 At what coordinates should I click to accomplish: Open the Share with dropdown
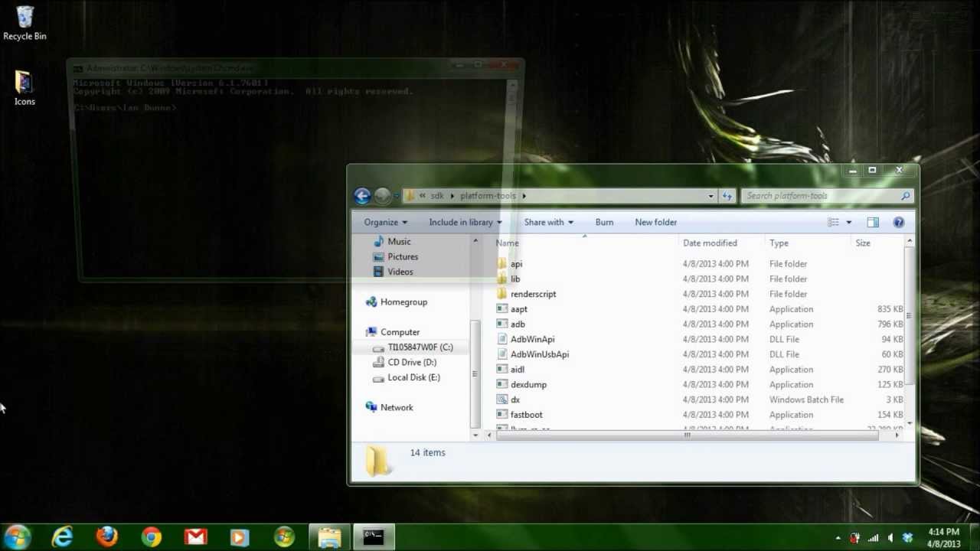[548, 222]
